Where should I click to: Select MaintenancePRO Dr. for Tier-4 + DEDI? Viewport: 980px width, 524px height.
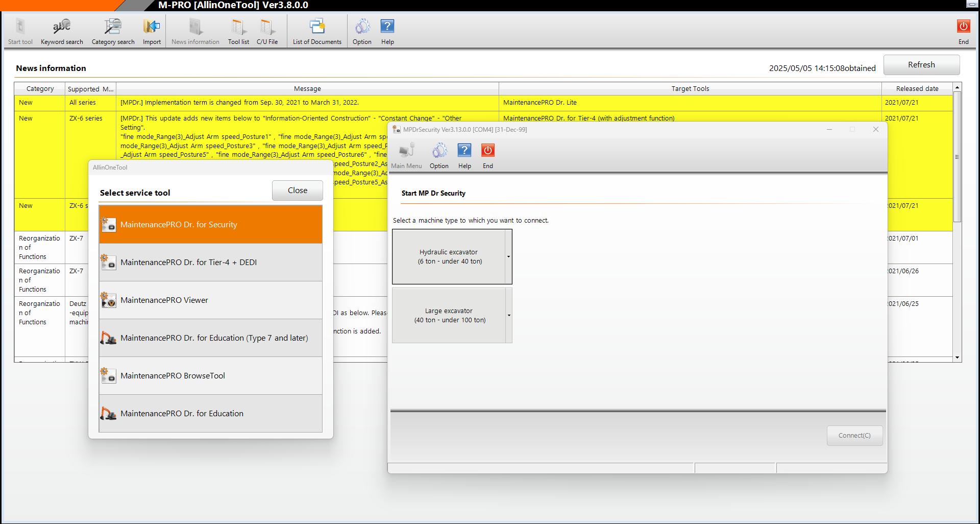(210, 262)
